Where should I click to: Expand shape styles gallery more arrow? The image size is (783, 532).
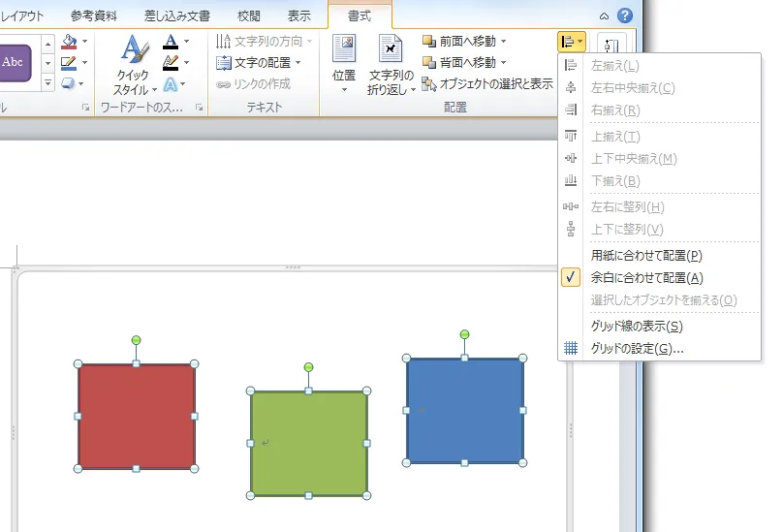pos(47,82)
